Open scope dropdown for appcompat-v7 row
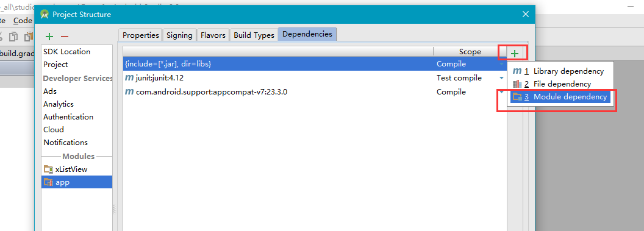644x231 pixels. pyautogui.click(x=501, y=92)
